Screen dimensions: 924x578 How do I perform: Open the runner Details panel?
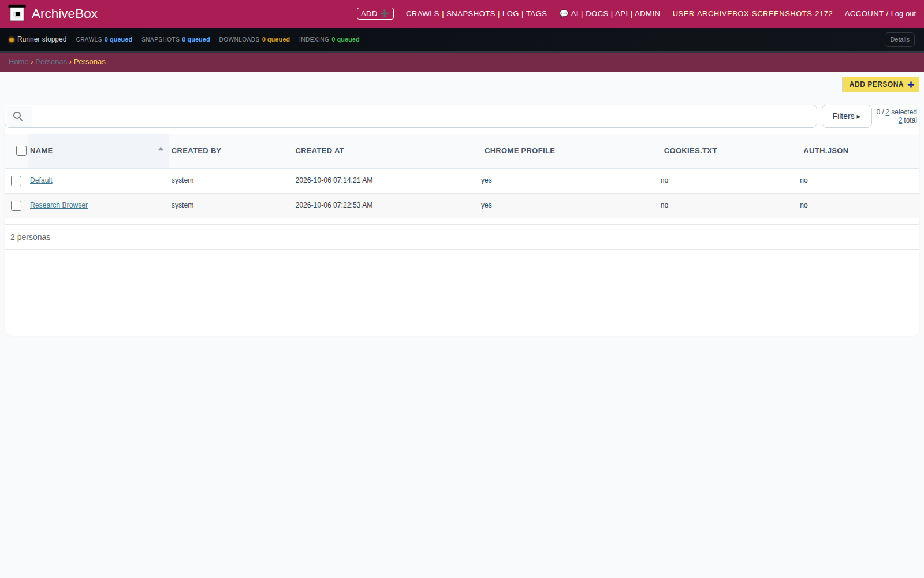pos(899,39)
